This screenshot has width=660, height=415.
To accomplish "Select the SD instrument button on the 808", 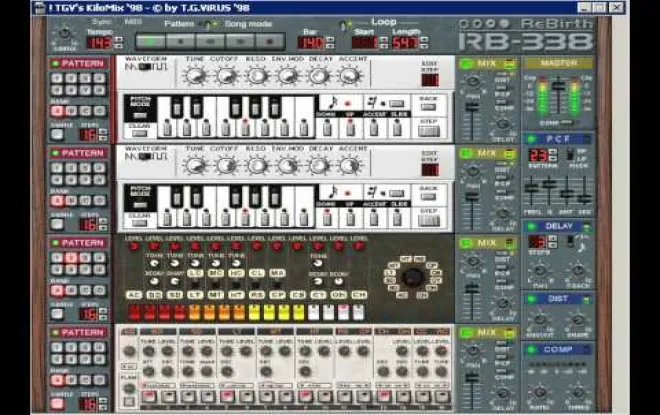I will pos(175,295).
